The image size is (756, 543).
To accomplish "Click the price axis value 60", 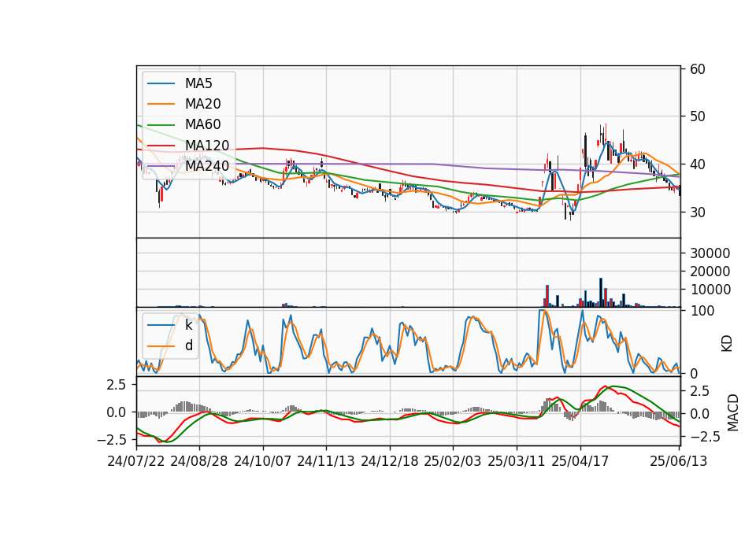I will [x=698, y=69].
